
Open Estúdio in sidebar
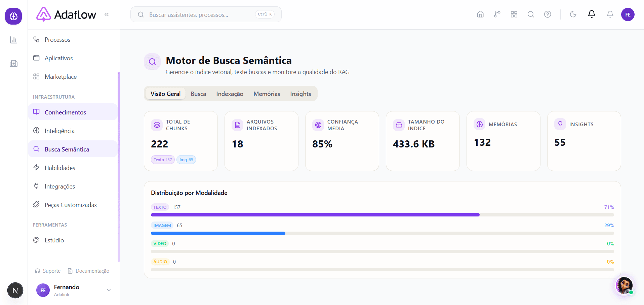point(73,240)
